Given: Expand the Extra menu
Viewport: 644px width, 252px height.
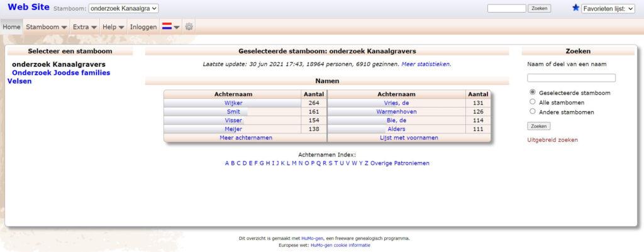Looking at the screenshot, I should pos(84,27).
